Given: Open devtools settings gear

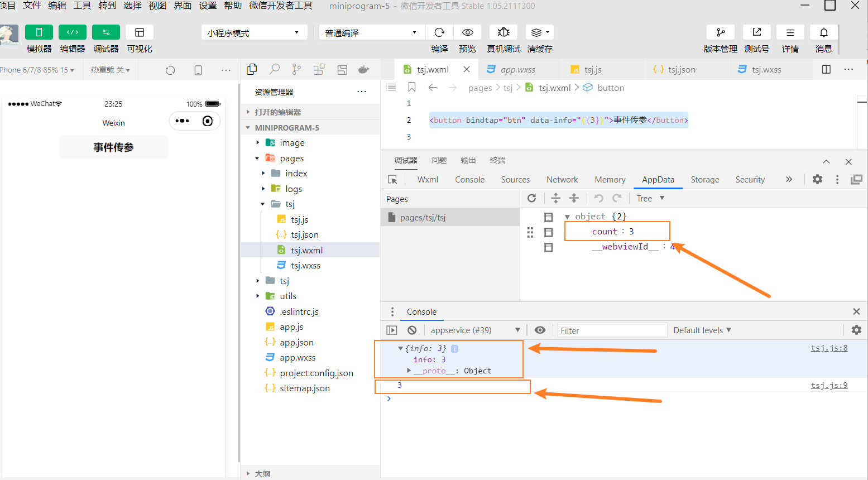Looking at the screenshot, I should coord(817,179).
